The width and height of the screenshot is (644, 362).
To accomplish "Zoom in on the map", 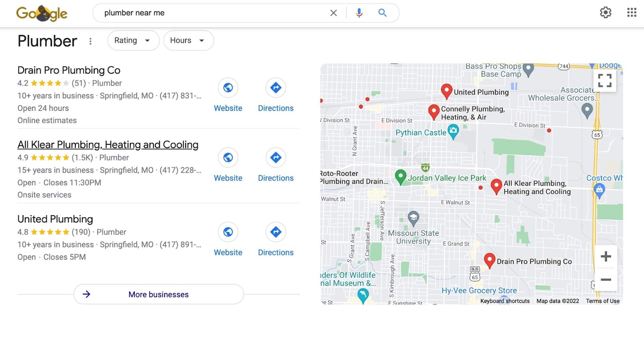I will click(x=606, y=257).
